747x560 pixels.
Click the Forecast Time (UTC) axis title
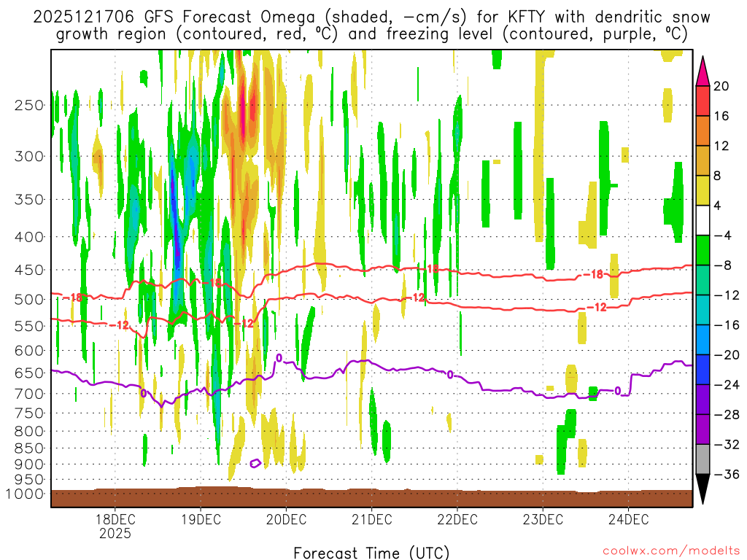tap(371, 551)
